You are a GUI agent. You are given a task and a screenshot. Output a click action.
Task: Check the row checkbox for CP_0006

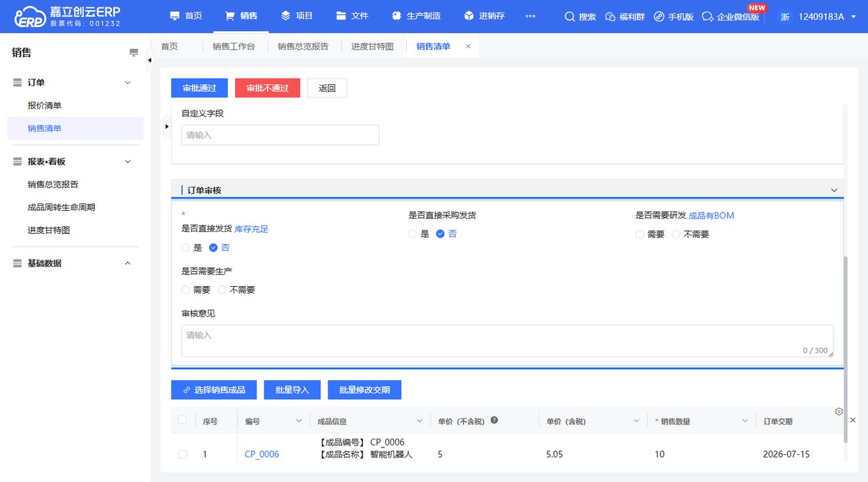[x=182, y=454]
